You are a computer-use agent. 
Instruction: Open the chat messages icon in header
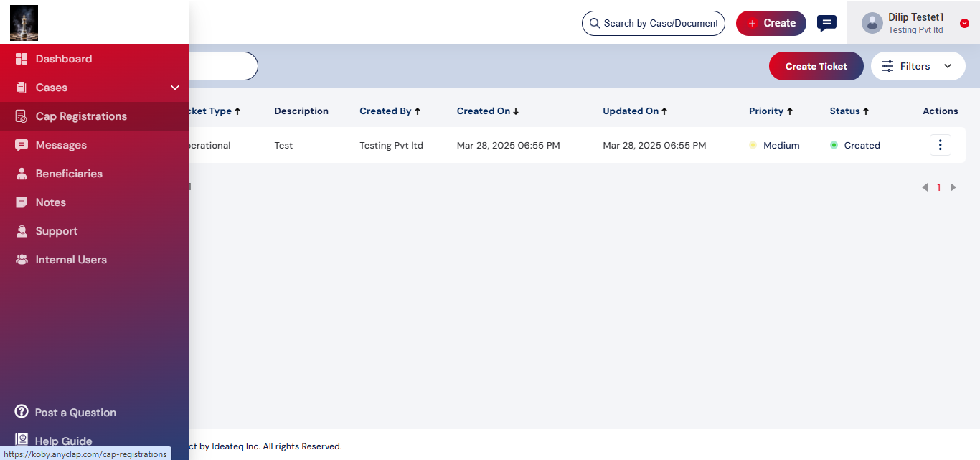click(826, 23)
